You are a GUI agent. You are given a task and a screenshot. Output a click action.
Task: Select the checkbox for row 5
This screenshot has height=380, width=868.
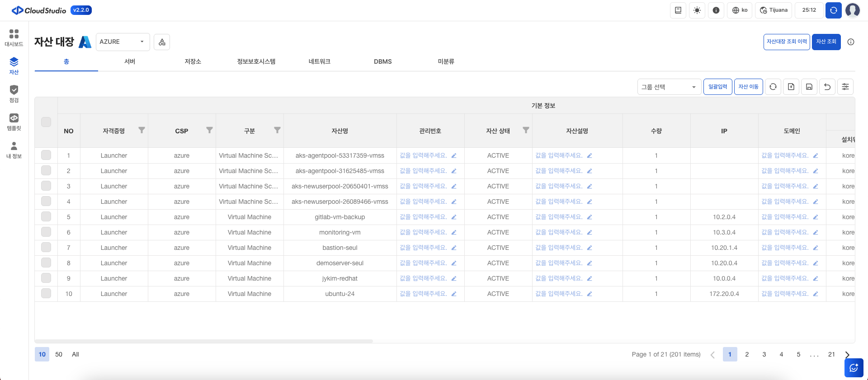pyautogui.click(x=46, y=217)
